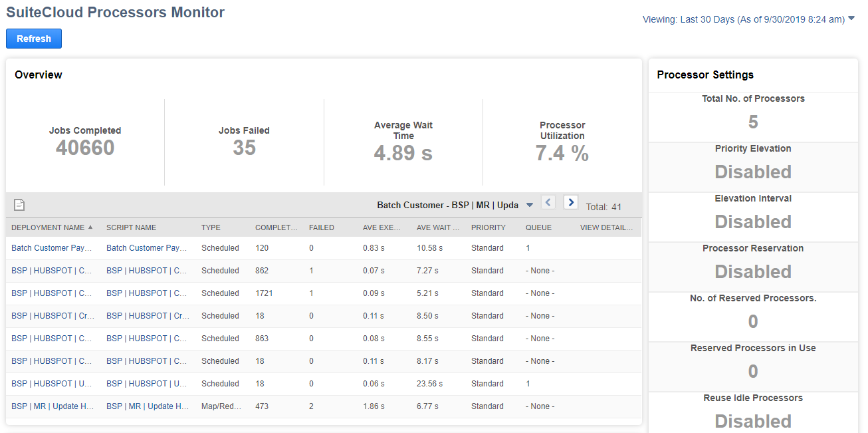The height and width of the screenshot is (433, 868).
Task: Click the Refresh button
Action: [33, 38]
